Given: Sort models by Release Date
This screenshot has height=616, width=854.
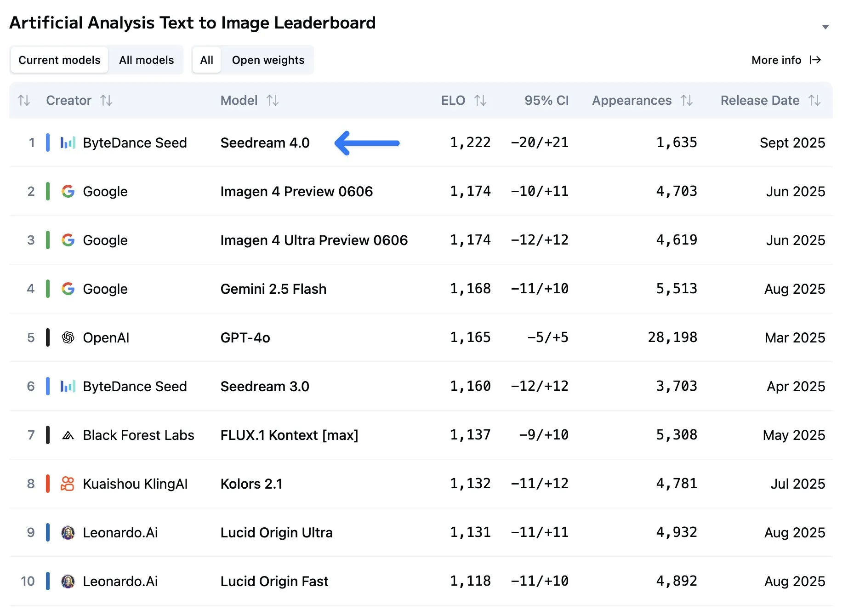Looking at the screenshot, I should pos(814,100).
